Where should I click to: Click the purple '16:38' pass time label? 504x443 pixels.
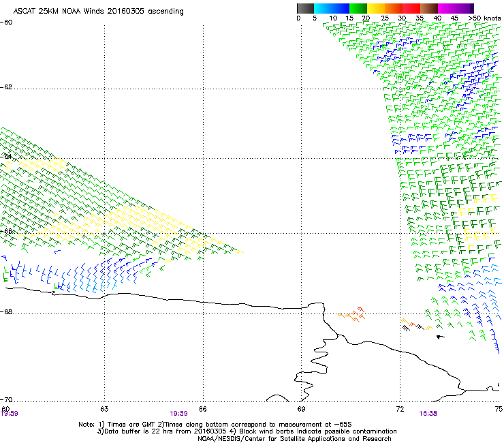[x=428, y=414]
